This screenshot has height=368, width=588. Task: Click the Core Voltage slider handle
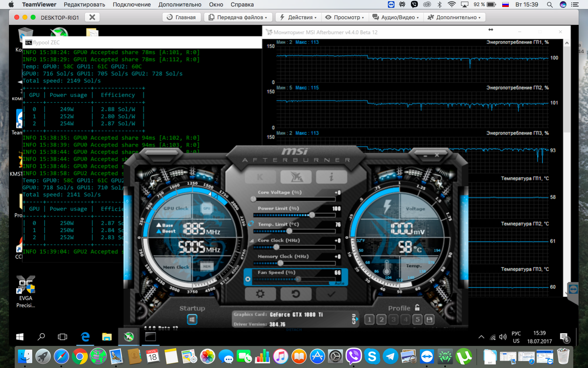(253, 199)
